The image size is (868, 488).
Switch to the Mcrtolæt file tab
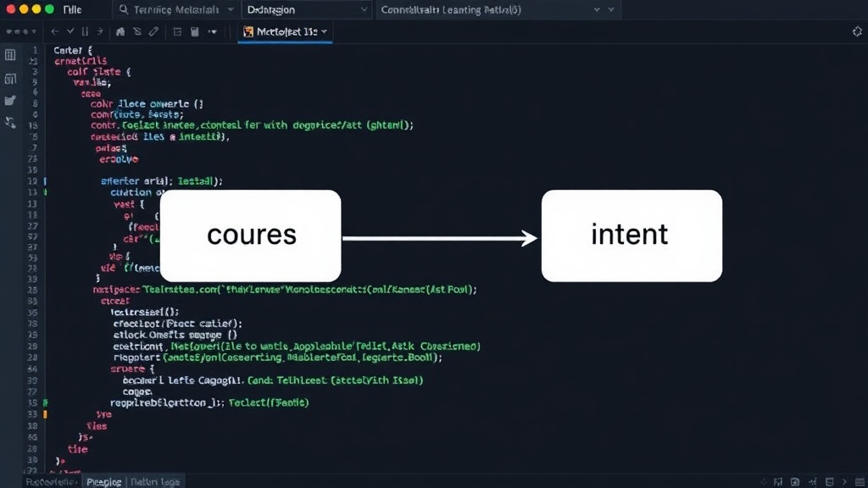tap(285, 31)
